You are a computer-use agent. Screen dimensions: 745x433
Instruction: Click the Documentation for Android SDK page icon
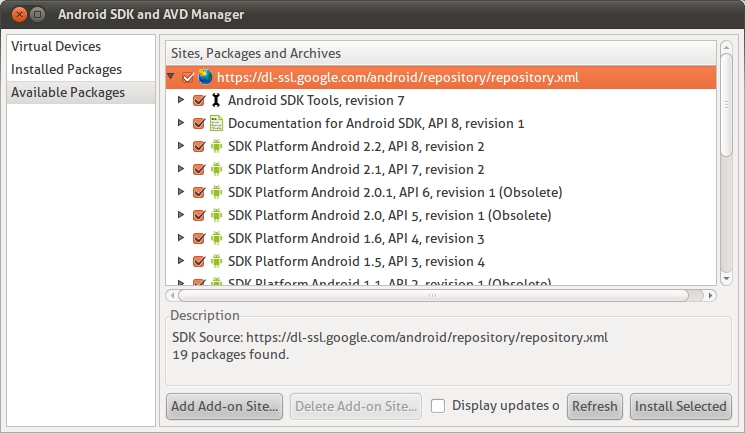[216, 123]
